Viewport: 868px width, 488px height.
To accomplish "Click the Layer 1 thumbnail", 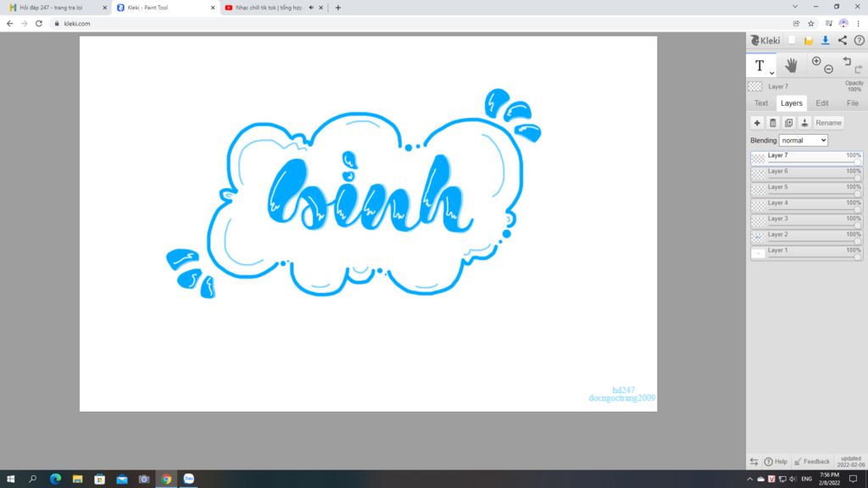I will pos(758,254).
